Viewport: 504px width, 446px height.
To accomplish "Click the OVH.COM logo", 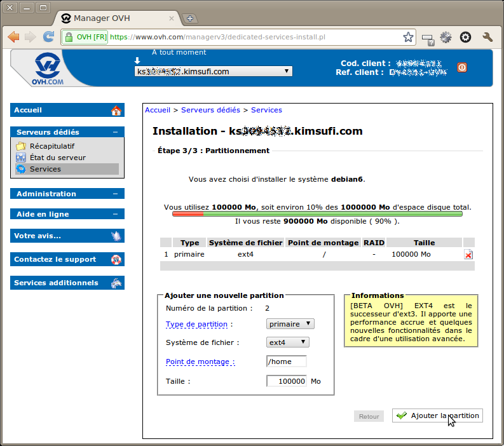I will tap(48, 69).
